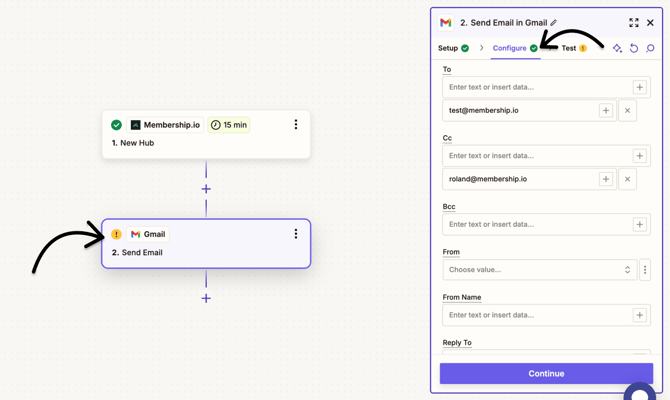Click the Continue button
The width and height of the screenshot is (670, 400).
pyautogui.click(x=546, y=374)
